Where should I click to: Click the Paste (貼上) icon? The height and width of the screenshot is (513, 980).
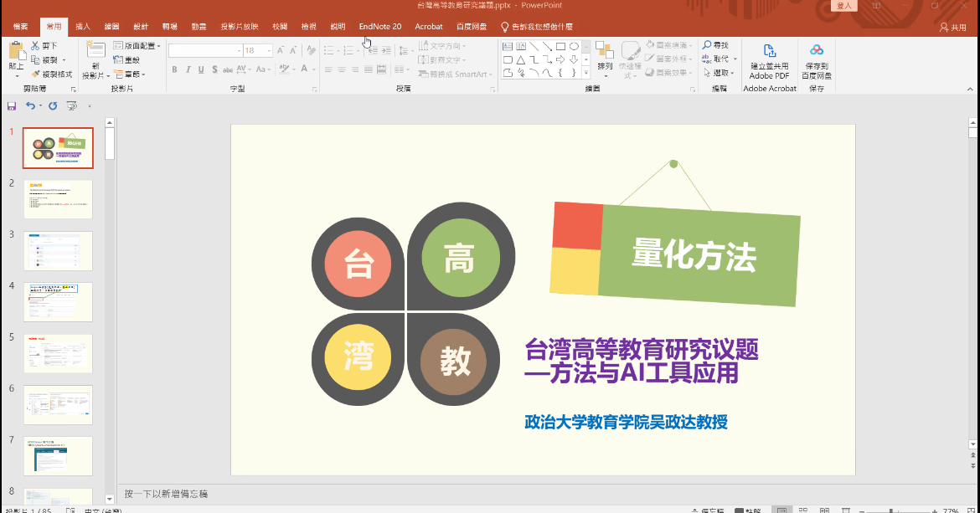coord(16,52)
